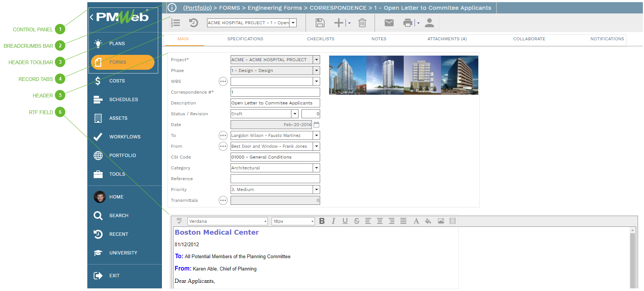Click the Save record icon
Viewport: 644px width, 291px height.
coord(320,23)
